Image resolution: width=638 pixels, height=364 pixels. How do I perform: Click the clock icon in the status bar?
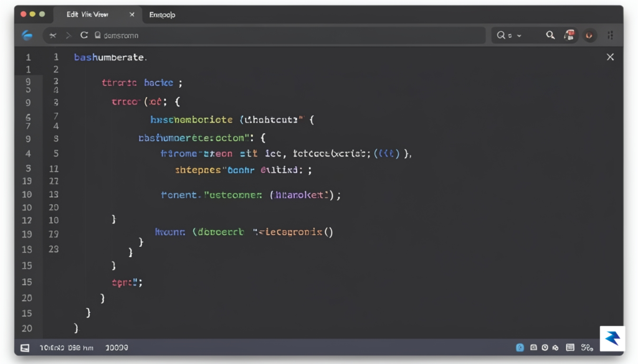point(545,347)
